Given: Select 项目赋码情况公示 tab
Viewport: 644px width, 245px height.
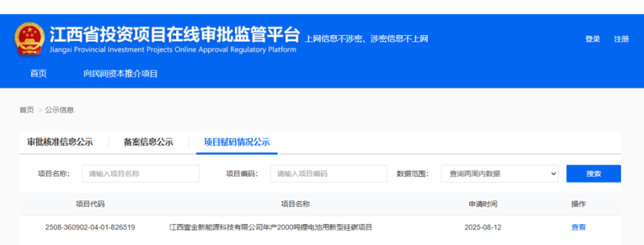Looking at the screenshot, I should (x=237, y=142).
